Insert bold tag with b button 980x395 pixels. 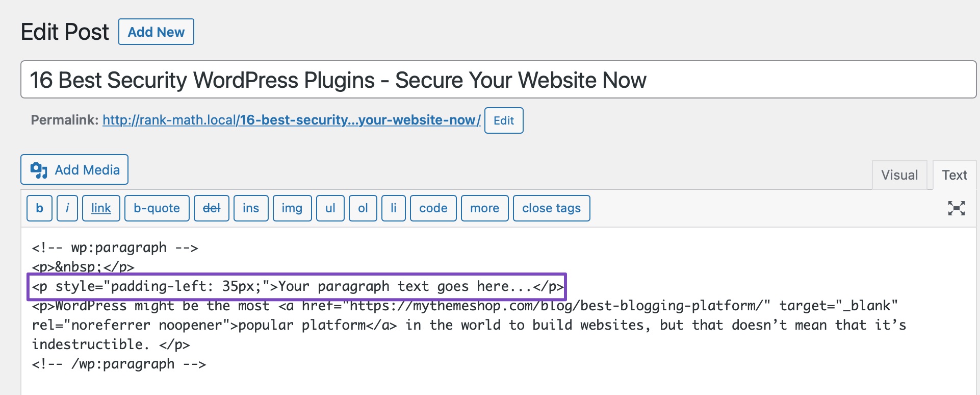(x=39, y=208)
